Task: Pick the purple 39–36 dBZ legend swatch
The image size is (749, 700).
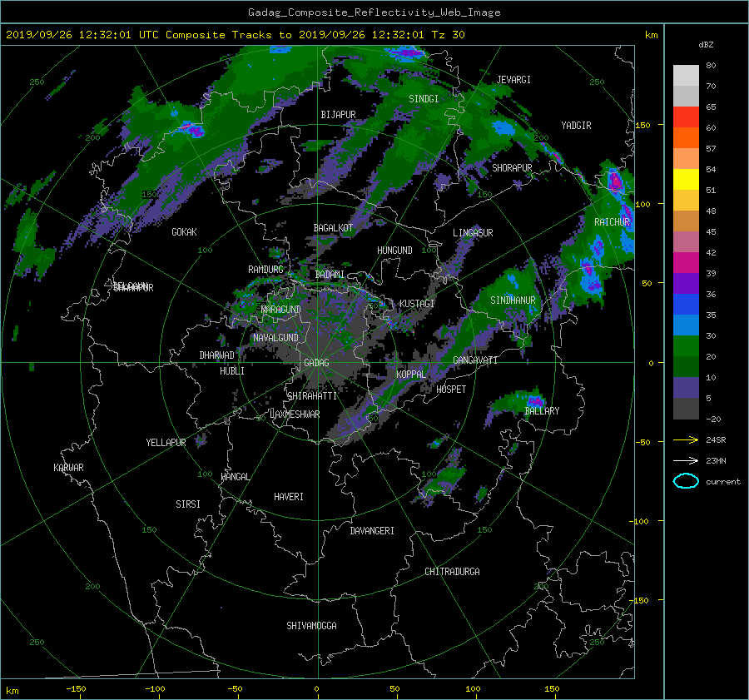Action: (686, 283)
